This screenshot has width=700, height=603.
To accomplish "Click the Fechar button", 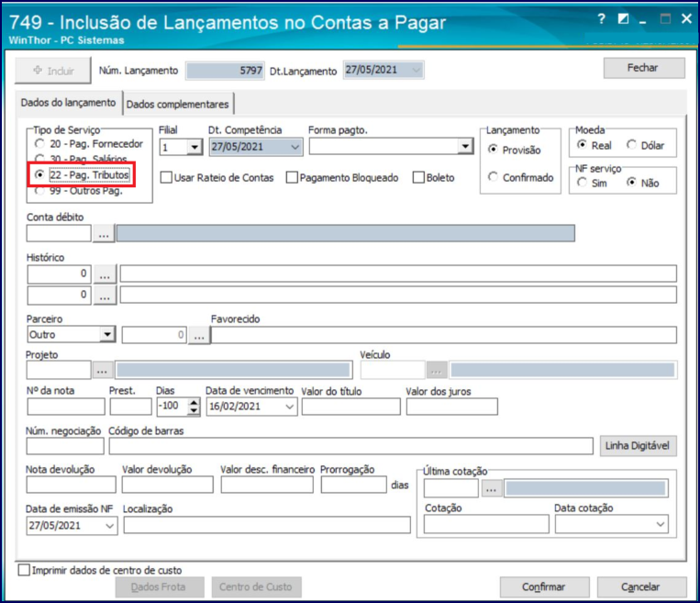I will point(643,68).
